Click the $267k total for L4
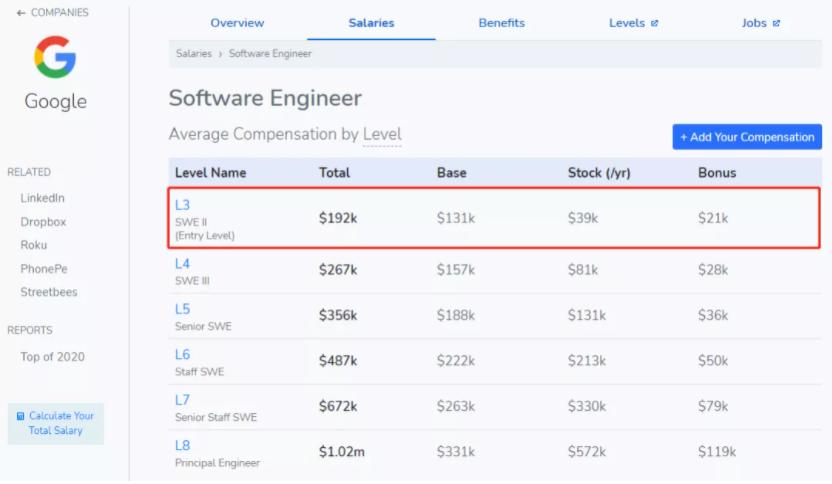The image size is (832, 484). point(338,270)
